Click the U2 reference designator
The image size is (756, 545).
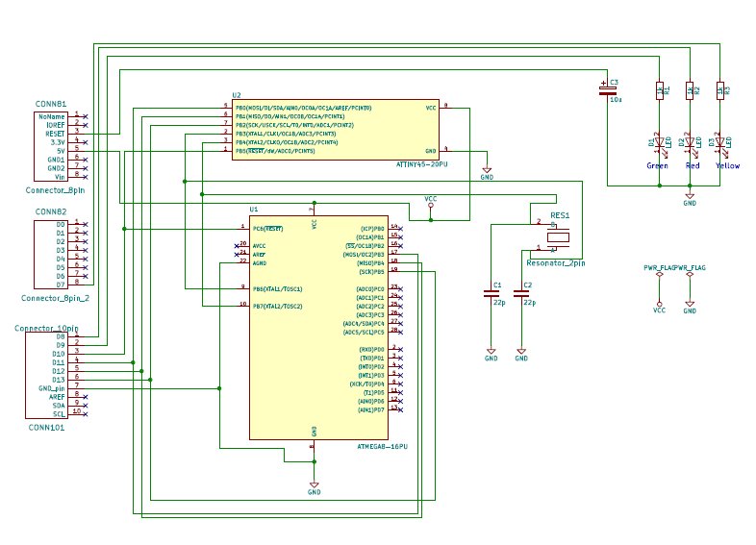coord(237,95)
